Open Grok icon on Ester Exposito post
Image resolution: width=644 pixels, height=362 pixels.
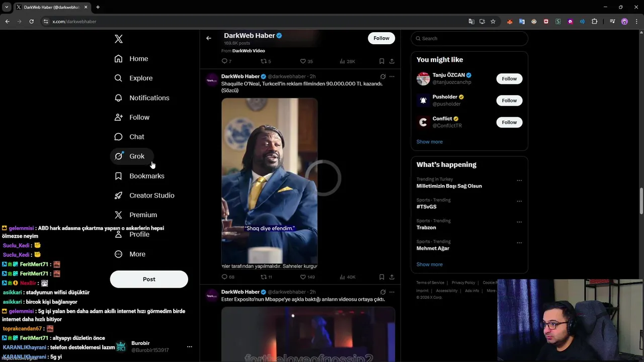click(383, 292)
